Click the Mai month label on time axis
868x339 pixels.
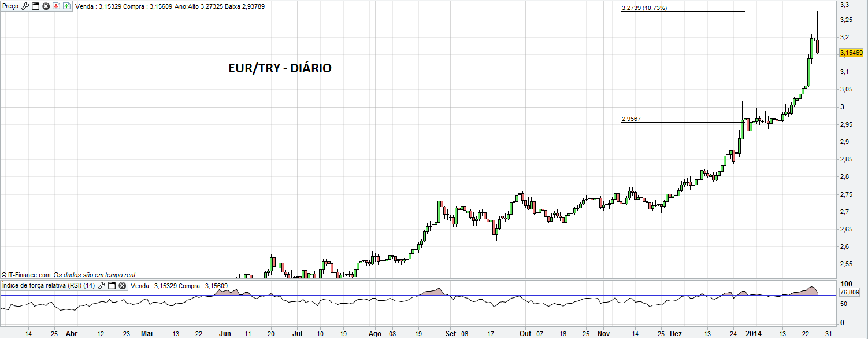tap(147, 334)
